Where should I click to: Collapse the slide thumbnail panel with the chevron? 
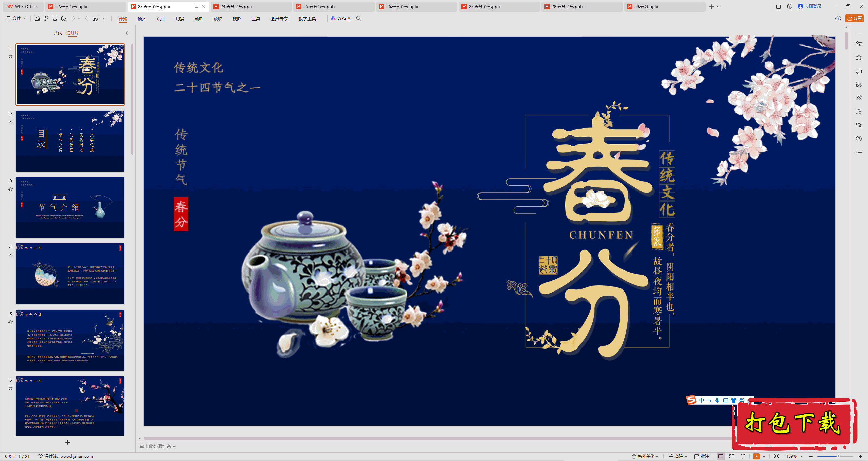(127, 33)
